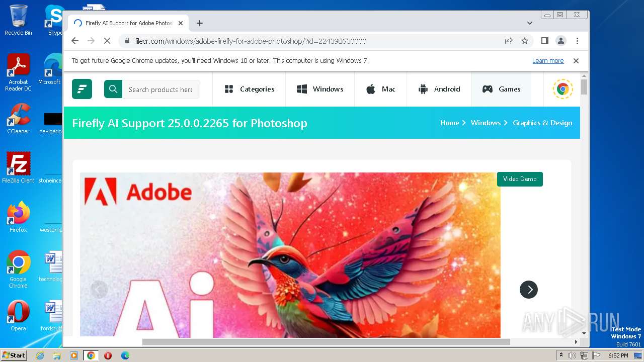Click the Opera taskbar icon
Viewport: 644px width, 362px height.
108,355
